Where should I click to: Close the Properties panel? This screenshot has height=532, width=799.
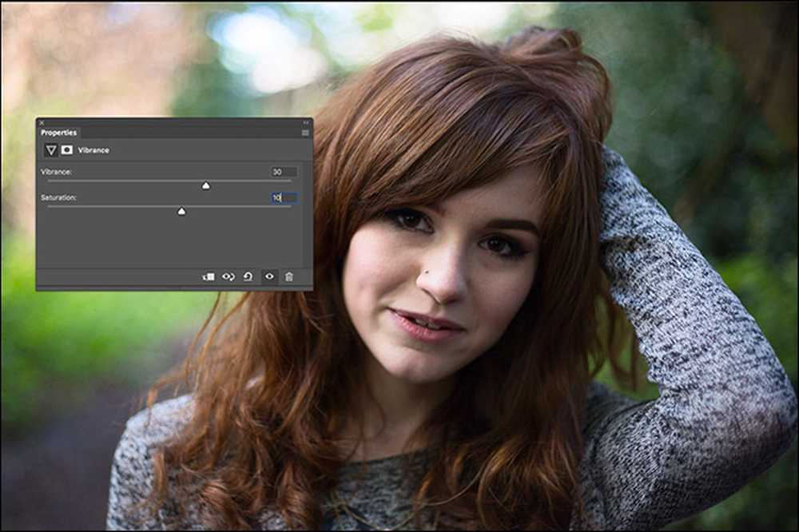pos(42,123)
